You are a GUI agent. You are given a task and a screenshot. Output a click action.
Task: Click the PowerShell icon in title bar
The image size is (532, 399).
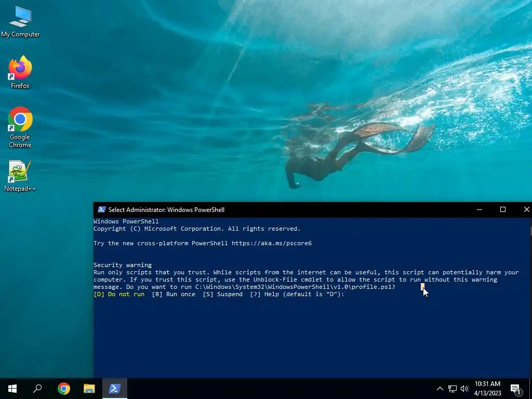(101, 210)
